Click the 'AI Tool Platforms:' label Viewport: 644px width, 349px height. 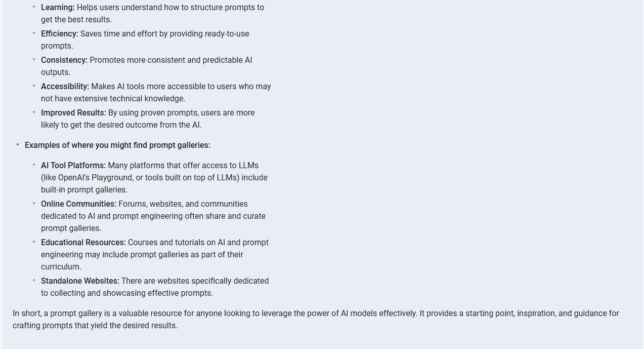pyautogui.click(x=73, y=166)
